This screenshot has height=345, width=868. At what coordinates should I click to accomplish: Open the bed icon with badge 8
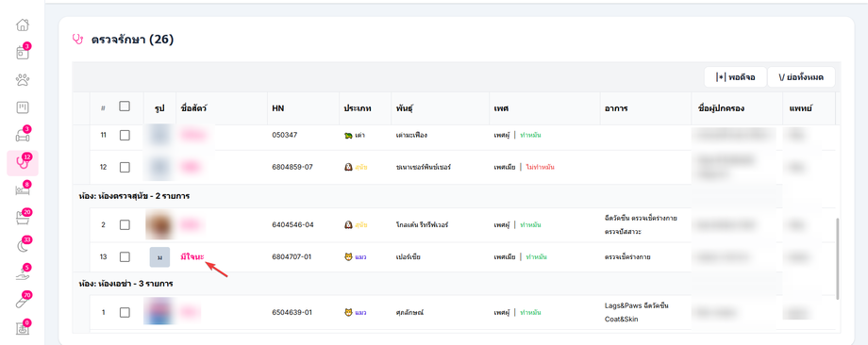pyautogui.click(x=22, y=190)
